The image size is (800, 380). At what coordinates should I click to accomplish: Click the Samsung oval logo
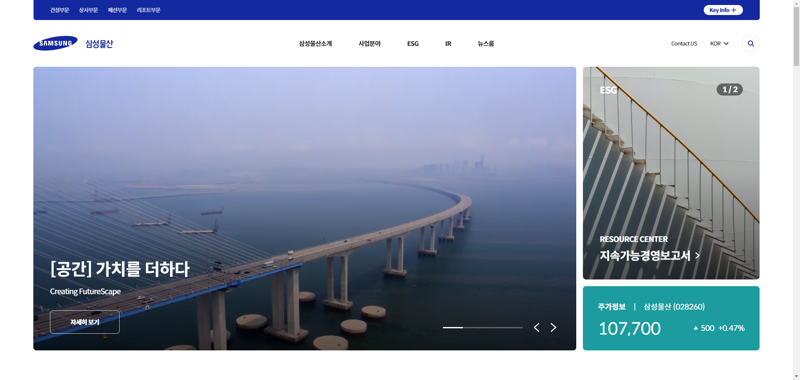56,43
